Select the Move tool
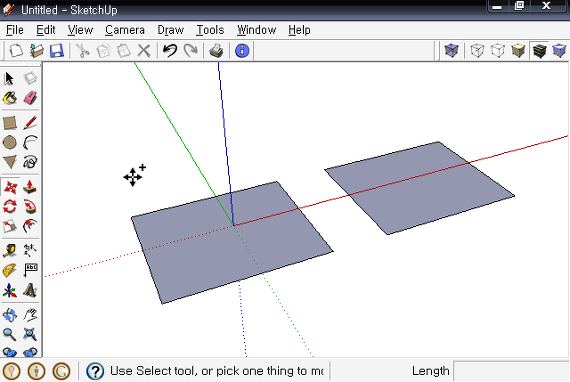 10,187
